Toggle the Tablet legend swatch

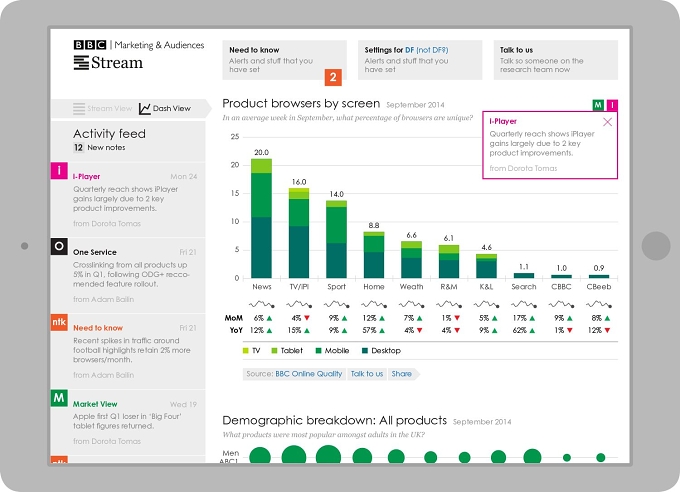tap(274, 351)
